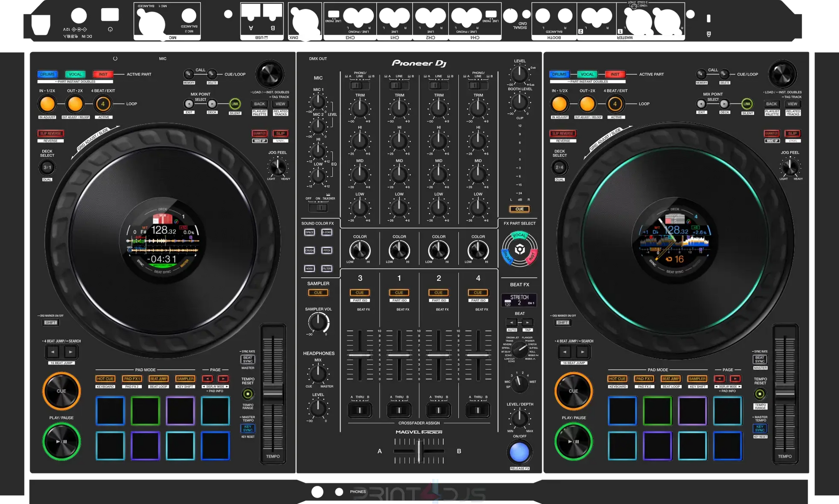The height and width of the screenshot is (504, 839).
Task: Tap the right deck CUE button
Action: click(573, 391)
